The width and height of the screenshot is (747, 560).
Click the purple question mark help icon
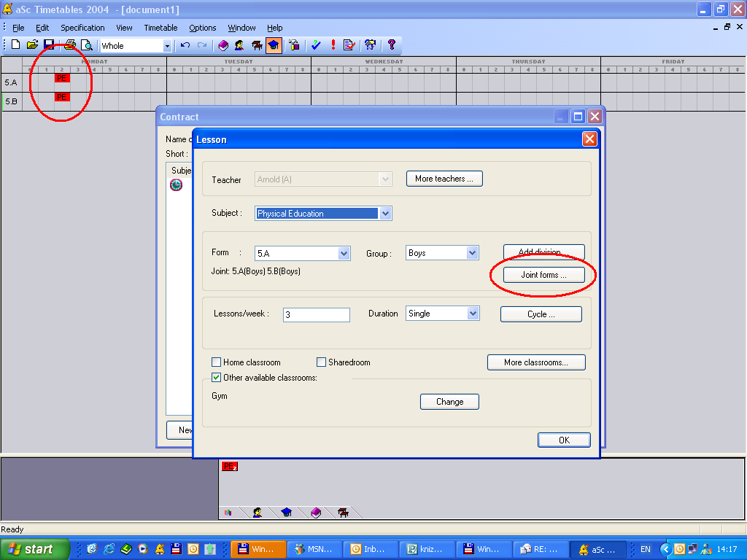click(x=392, y=45)
